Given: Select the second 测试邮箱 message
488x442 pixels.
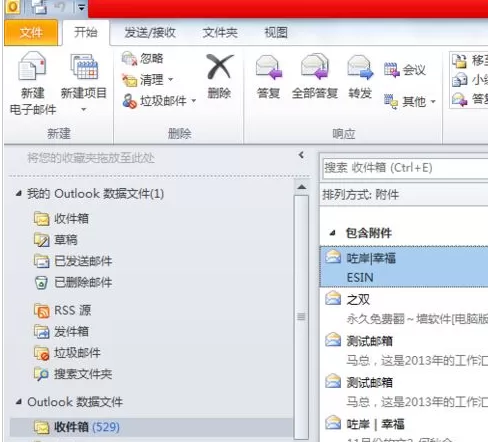Looking at the screenshot, I should [x=404, y=392].
